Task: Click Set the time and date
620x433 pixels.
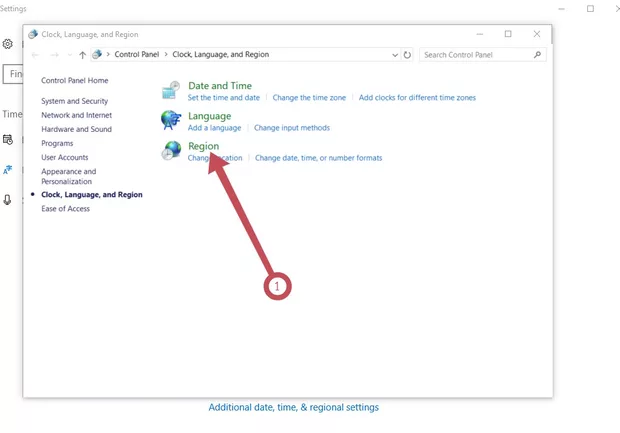Action: pos(224,98)
